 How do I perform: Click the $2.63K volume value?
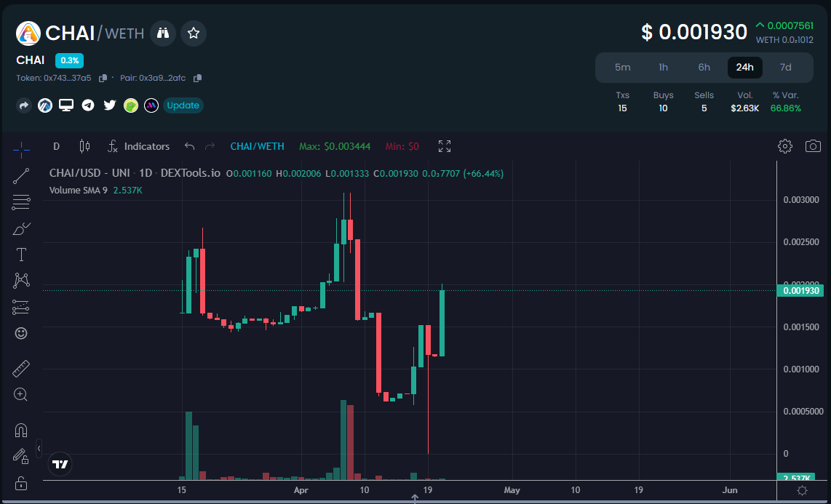point(745,108)
